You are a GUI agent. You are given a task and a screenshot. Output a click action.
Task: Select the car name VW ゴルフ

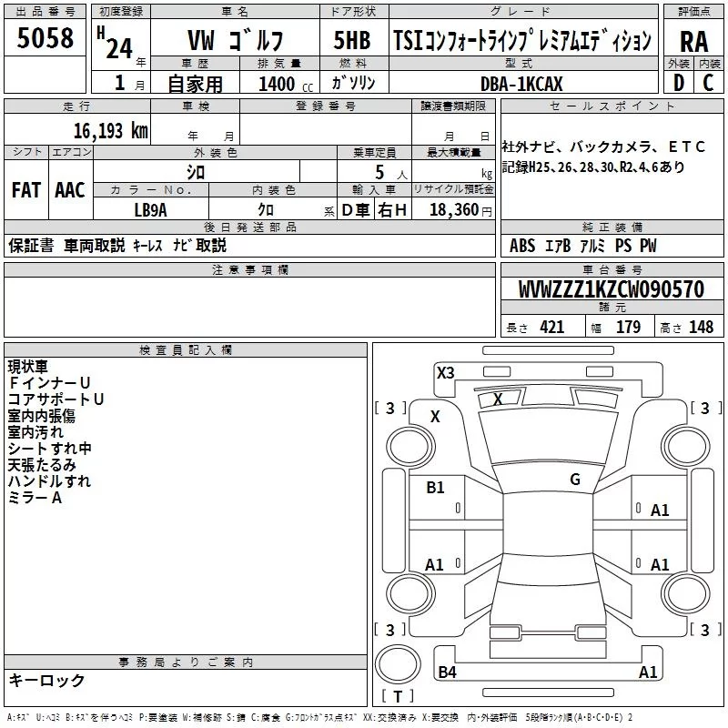tap(236, 40)
